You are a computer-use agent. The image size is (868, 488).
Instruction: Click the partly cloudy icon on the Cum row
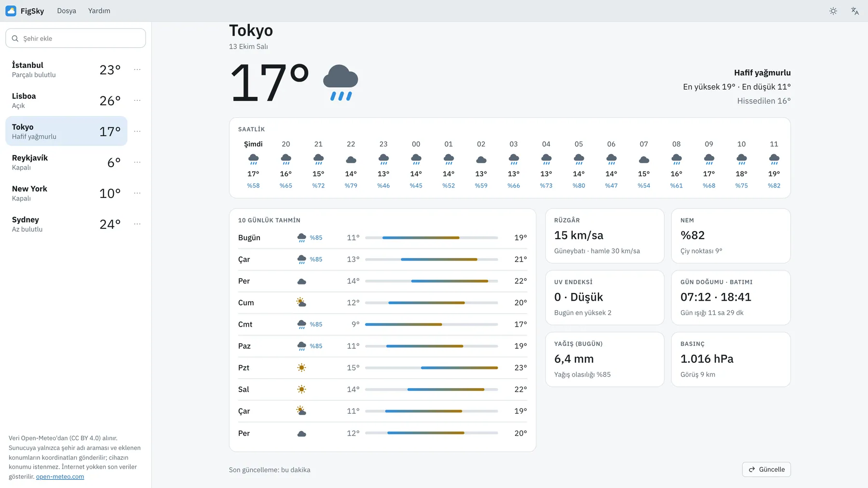[x=301, y=303]
